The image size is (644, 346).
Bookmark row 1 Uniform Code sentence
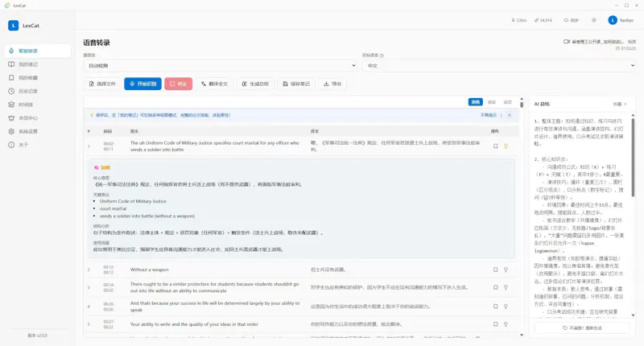point(496,146)
